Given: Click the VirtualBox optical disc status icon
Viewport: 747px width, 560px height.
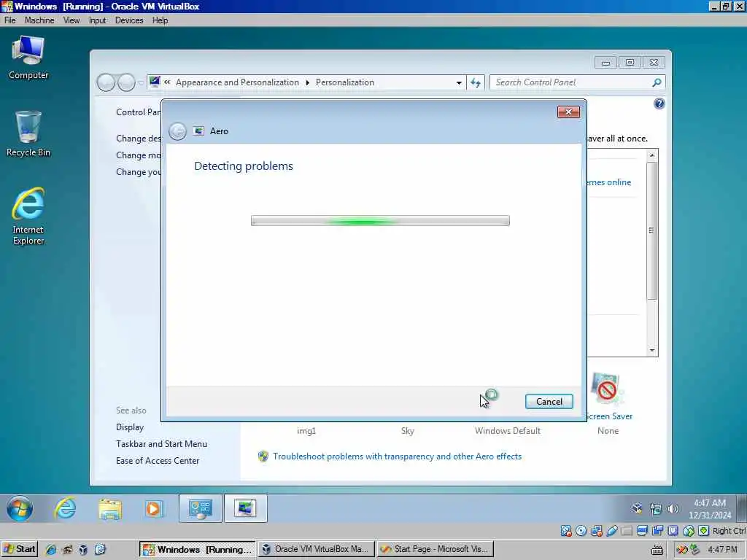Looking at the screenshot, I should pos(581,531).
